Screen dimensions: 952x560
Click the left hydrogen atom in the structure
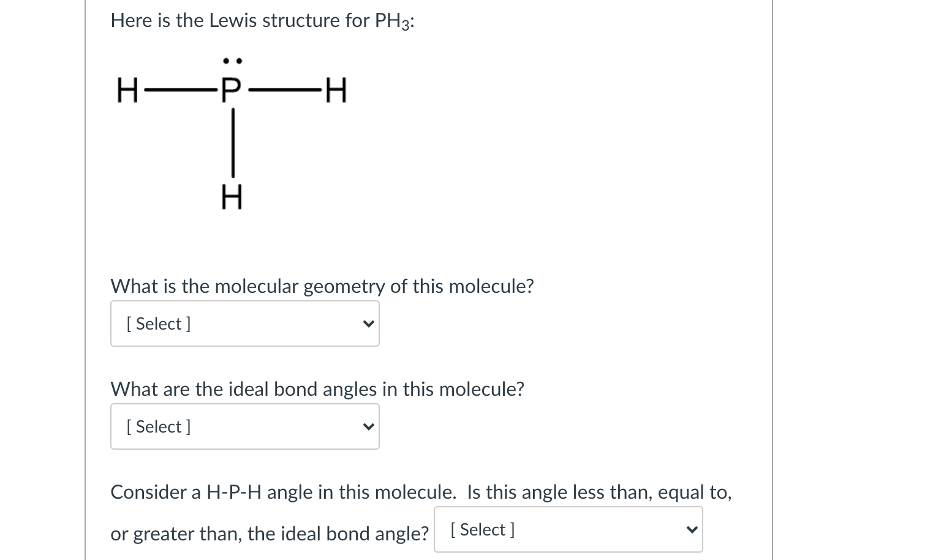[128, 93]
